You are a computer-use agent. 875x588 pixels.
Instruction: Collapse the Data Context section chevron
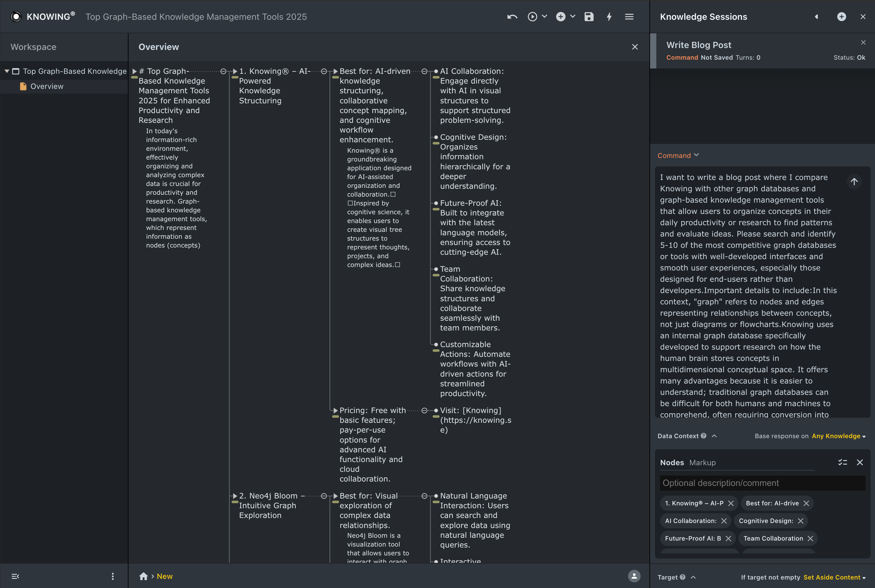click(x=714, y=436)
